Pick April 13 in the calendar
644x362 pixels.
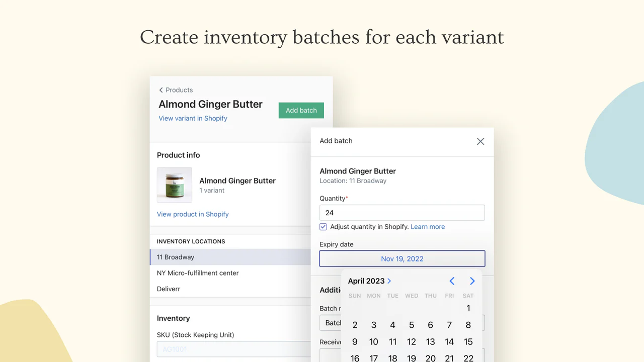point(430,342)
